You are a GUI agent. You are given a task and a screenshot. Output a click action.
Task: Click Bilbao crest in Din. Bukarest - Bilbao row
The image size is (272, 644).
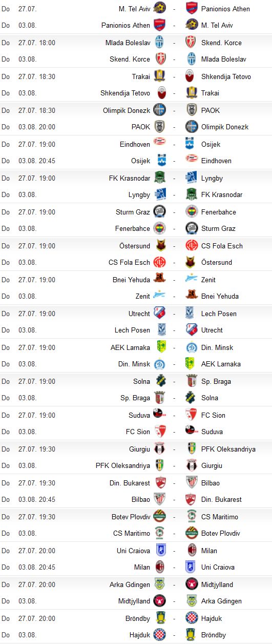[192, 483]
